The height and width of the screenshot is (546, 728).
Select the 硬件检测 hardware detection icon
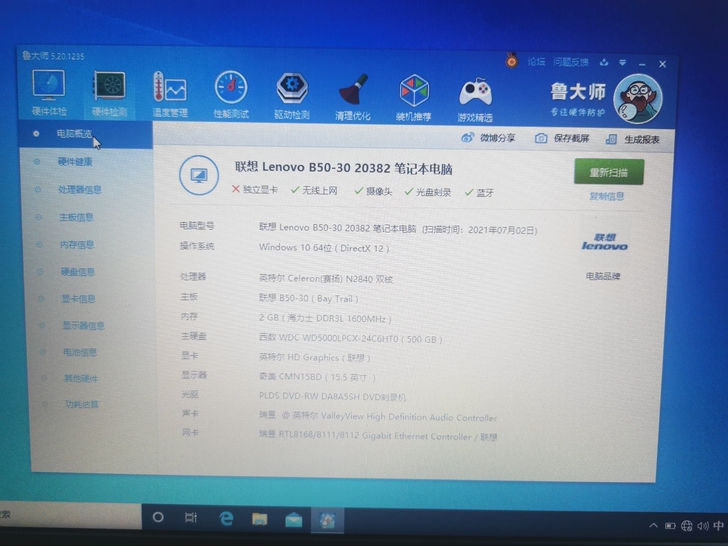point(109,93)
